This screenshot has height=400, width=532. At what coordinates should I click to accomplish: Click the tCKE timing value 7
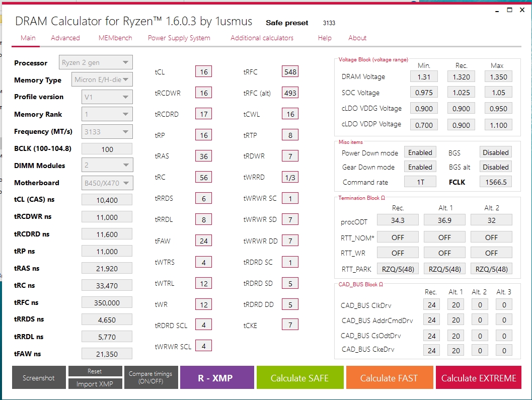click(290, 325)
